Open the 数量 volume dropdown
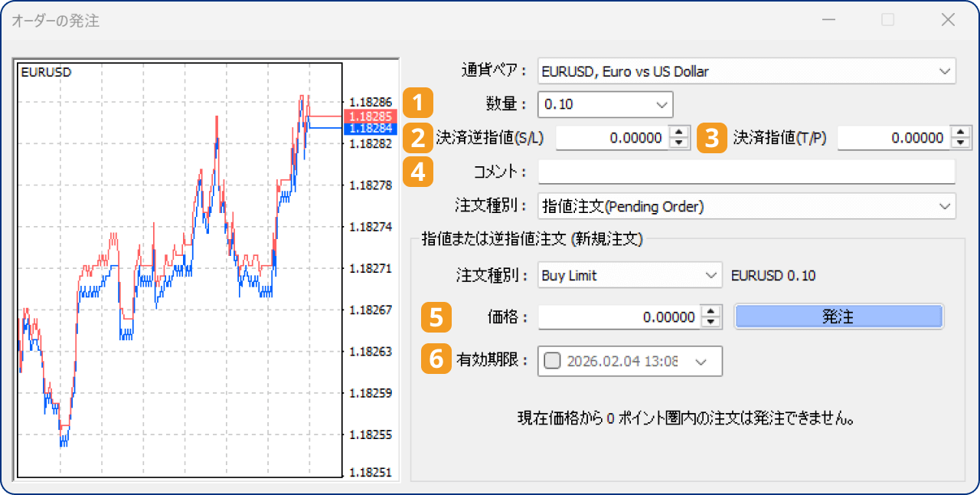Image resolution: width=980 pixels, height=495 pixels. (x=661, y=104)
